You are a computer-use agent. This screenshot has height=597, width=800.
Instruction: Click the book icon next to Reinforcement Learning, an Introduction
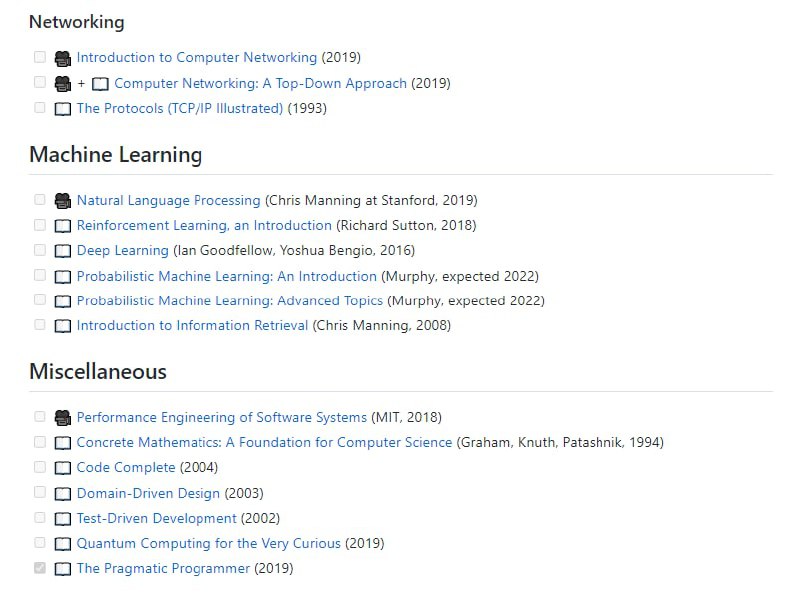pyautogui.click(x=62, y=225)
